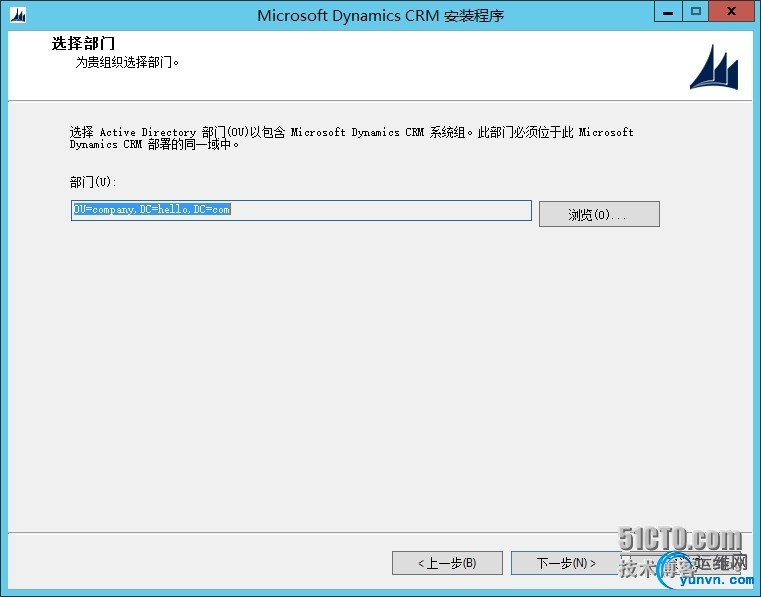Click the 部门(U): field label
Screen dimensions: 761x597
pyautogui.click(x=93, y=182)
